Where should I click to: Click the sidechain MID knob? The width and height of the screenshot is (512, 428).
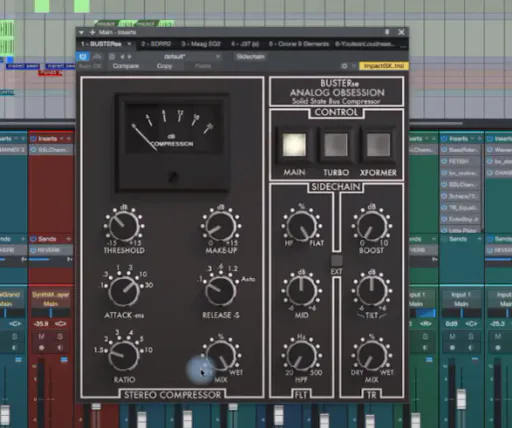pos(302,291)
